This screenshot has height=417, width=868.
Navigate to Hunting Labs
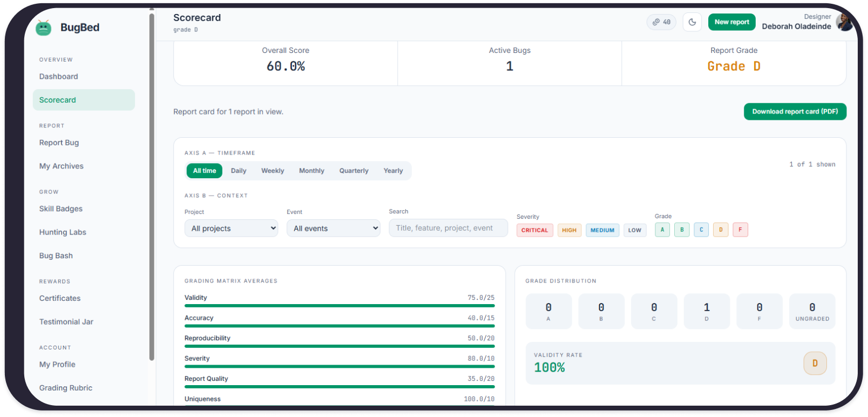pos(63,232)
